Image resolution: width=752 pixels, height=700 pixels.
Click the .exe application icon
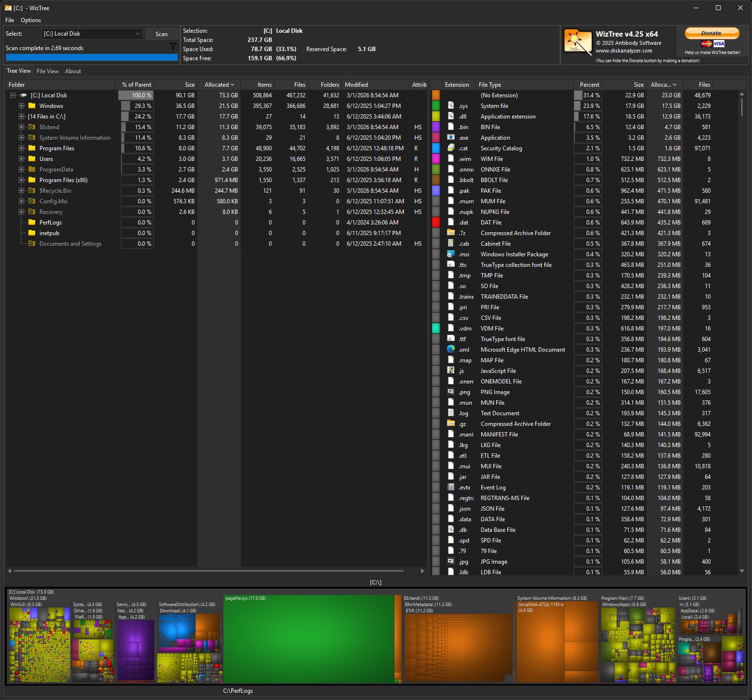click(x=451, y=137)
